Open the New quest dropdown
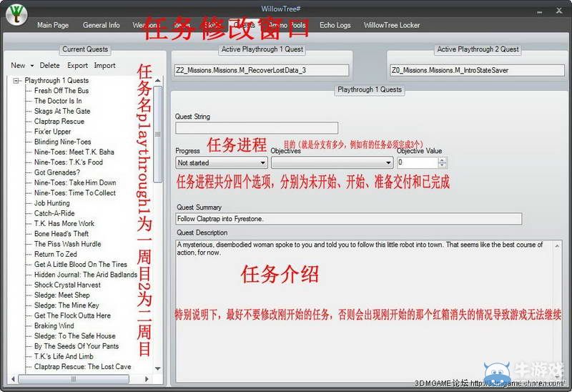 click(x=22, y=65)
